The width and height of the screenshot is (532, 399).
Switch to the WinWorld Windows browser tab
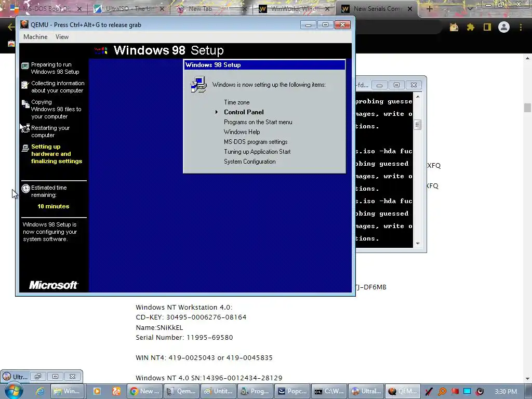coord(294,9)
